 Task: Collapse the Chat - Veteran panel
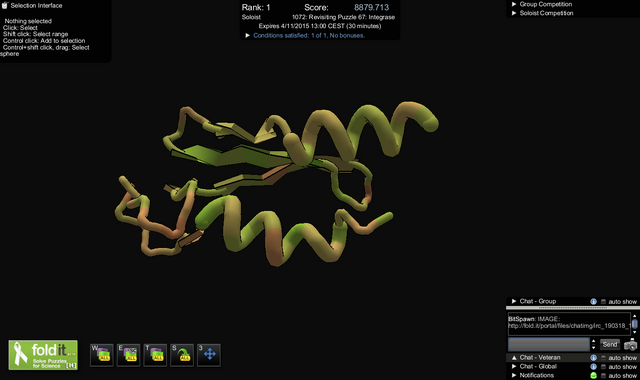pyautogui.click(x=514, y=358)
